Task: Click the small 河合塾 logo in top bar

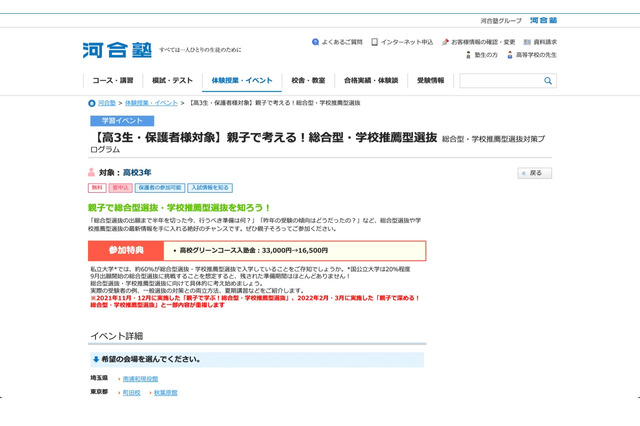Action: coord(543,20)
